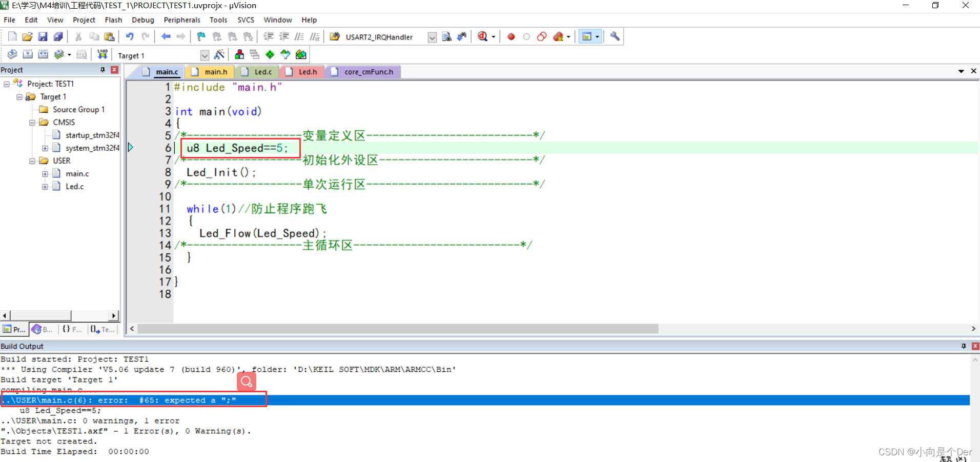Screen dimensions: 980x462
Task: Expand main.c in the project tree
Action: tap(45, 174)
